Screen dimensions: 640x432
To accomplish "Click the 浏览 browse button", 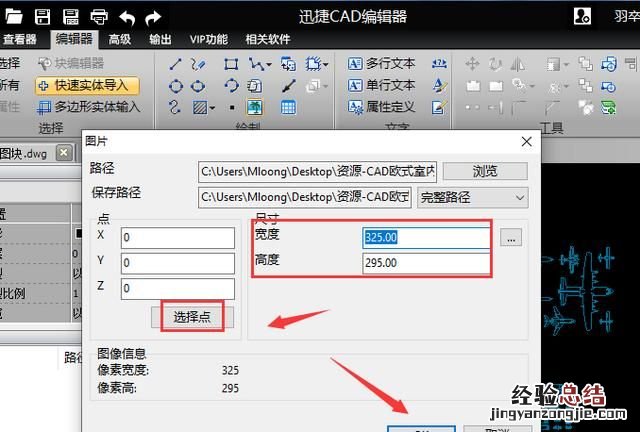I will [484, 171].
